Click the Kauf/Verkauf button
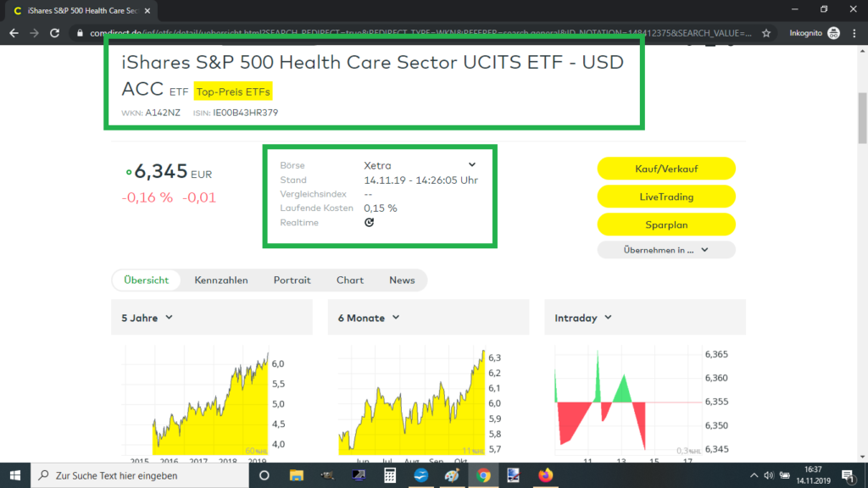 [x=666, y=169]
